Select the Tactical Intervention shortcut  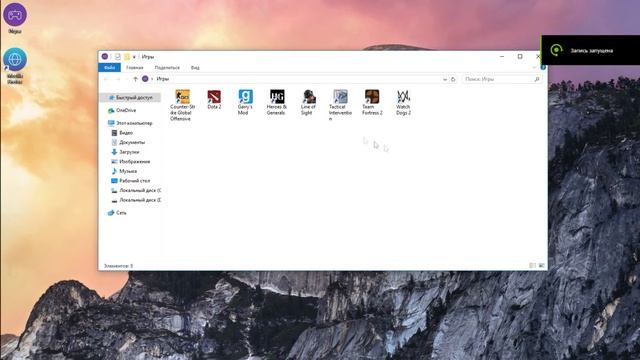[340, 105]
